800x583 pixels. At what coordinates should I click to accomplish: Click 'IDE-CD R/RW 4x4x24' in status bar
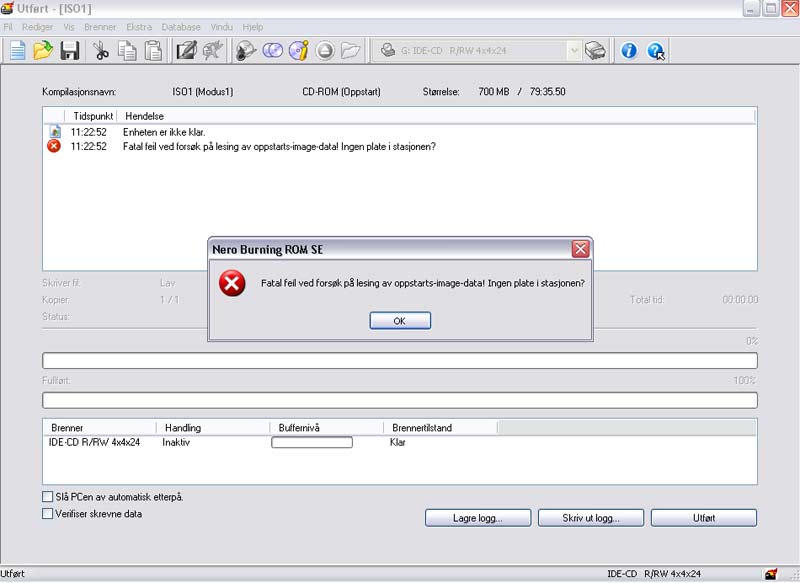654,573
